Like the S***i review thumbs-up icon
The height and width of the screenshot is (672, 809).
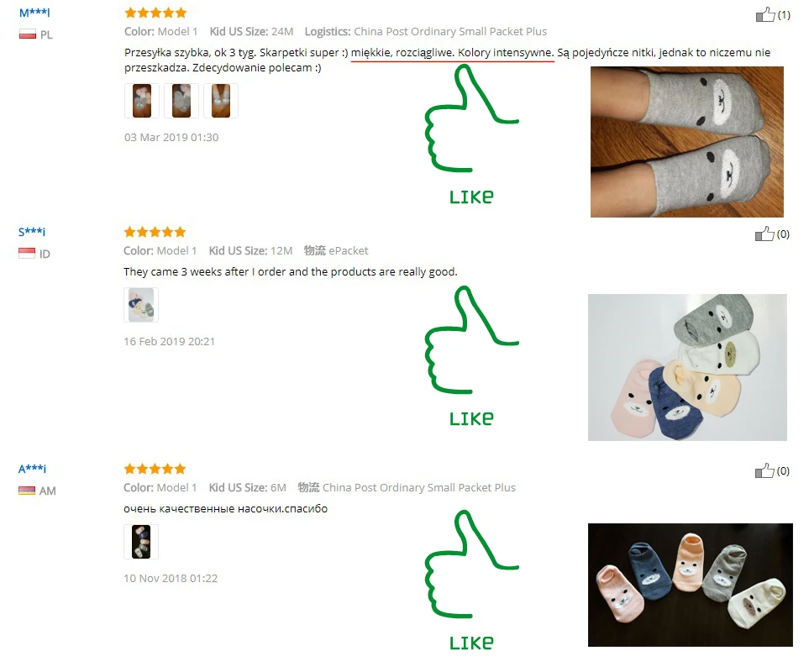(764, 234)
